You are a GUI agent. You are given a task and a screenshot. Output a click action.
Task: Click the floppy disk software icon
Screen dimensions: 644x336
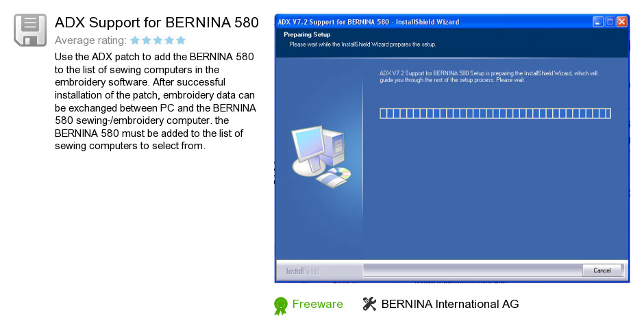(x=30, y=30)
